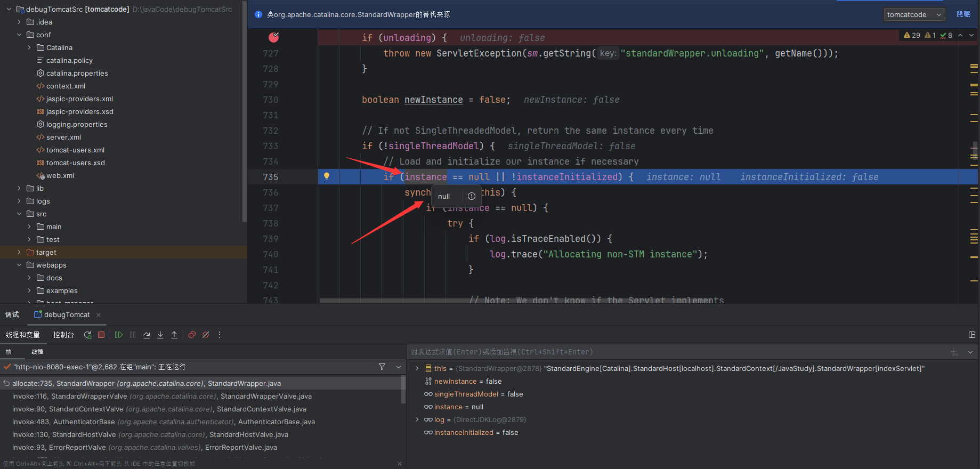Open the tomcatcode module dropdown
Viewport: 980px width, 469px height.
click(x=914, y=14)
